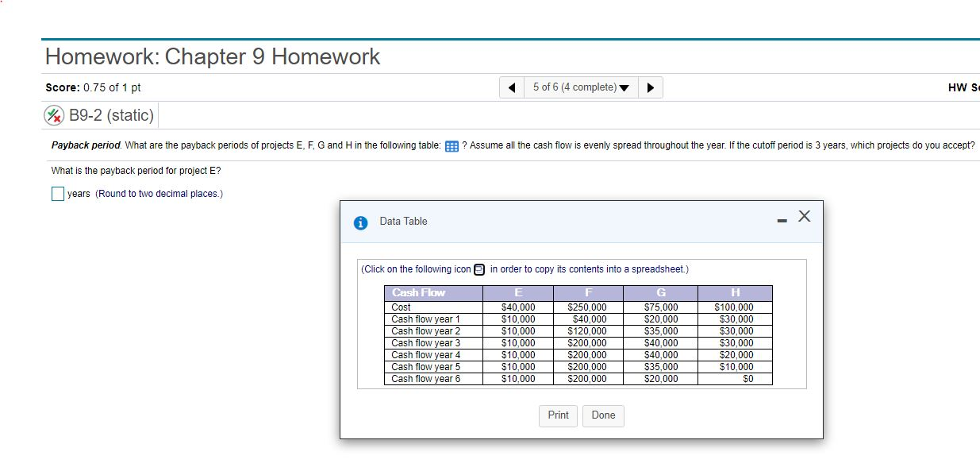980x475 pixels.
Task: Click the X on the Data Table dialog
Action: coord(805,215)
